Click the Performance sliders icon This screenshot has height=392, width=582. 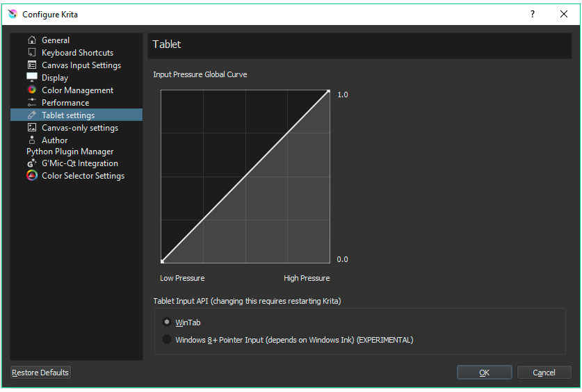tap(32, 102)
